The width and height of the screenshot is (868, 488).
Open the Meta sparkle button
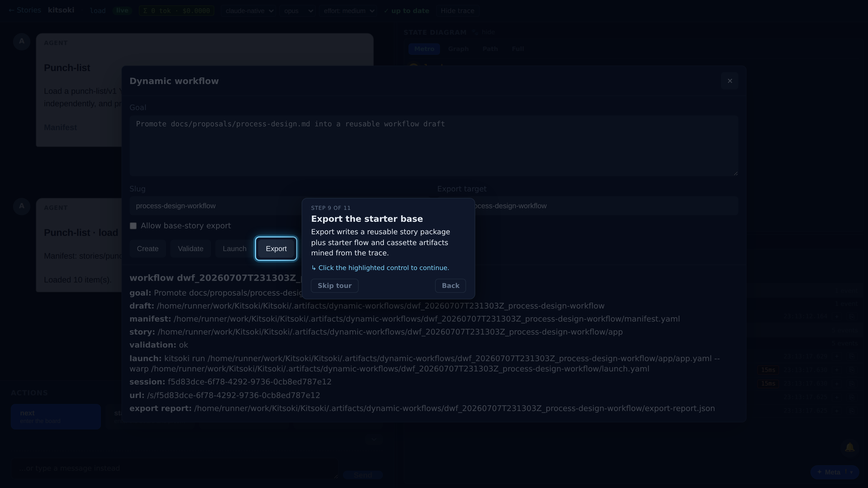pos(829,472)
